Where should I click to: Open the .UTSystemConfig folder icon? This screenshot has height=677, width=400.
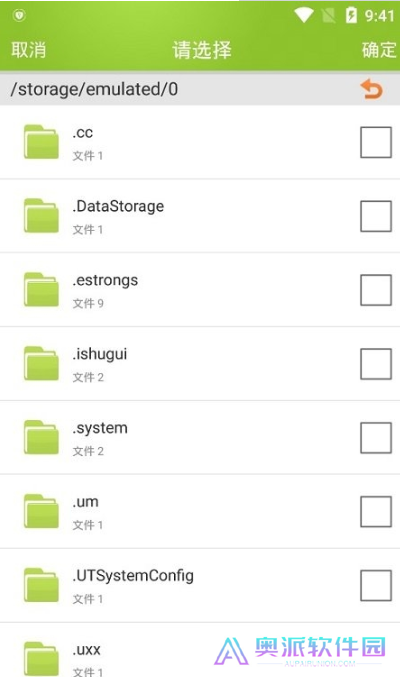tap(41, 585)
